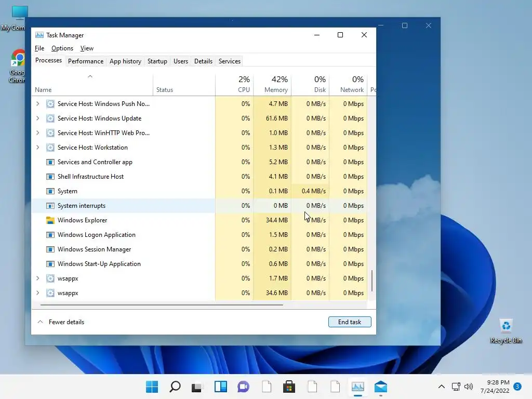
Task: Select the Services and Controller app row
Action: tap(199, 162)
